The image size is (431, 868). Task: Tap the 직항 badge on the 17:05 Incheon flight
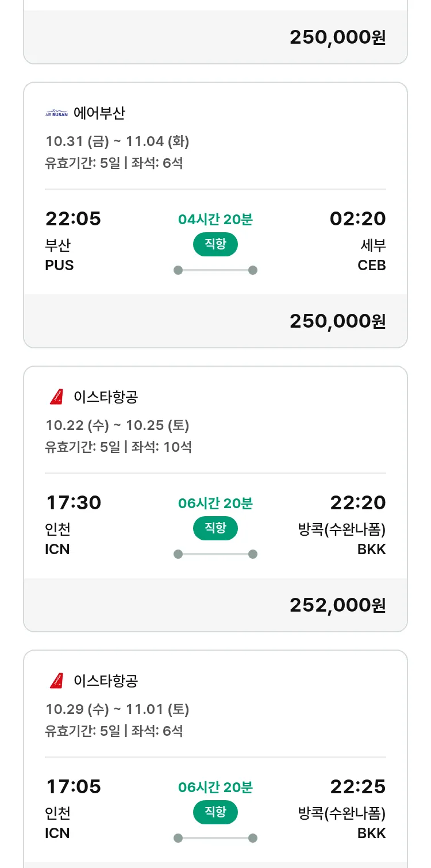coord(215,812)
